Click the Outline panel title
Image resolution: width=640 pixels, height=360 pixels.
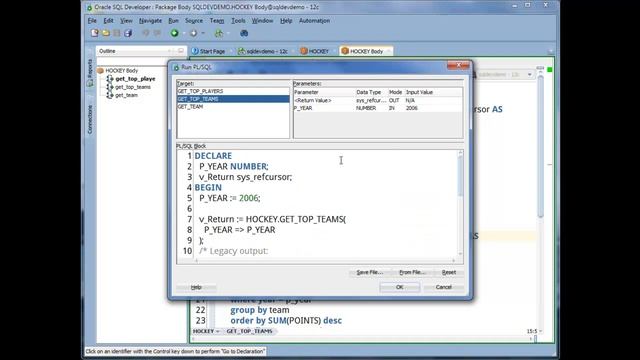(107, 51)
